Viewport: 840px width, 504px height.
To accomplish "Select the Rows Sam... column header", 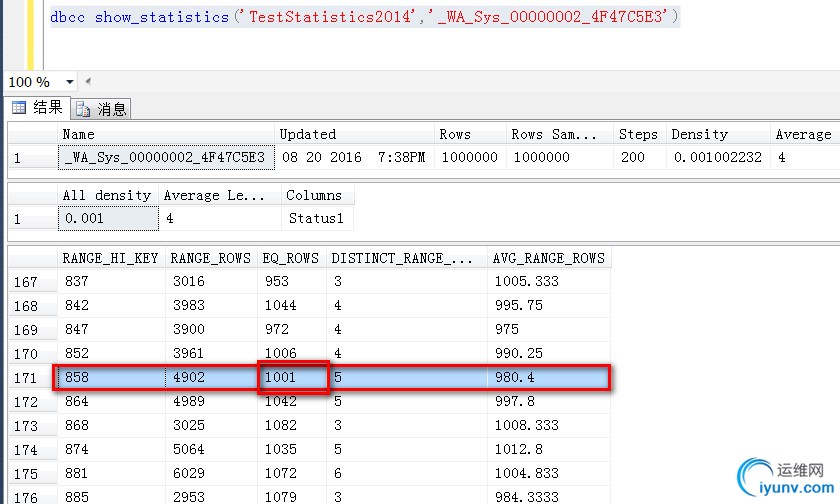I will click(x=560, y=134).
